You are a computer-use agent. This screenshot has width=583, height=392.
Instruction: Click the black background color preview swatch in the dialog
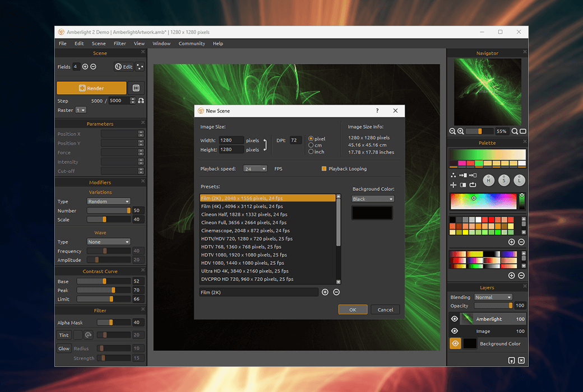pyautogui.click(x=372, y=213)
